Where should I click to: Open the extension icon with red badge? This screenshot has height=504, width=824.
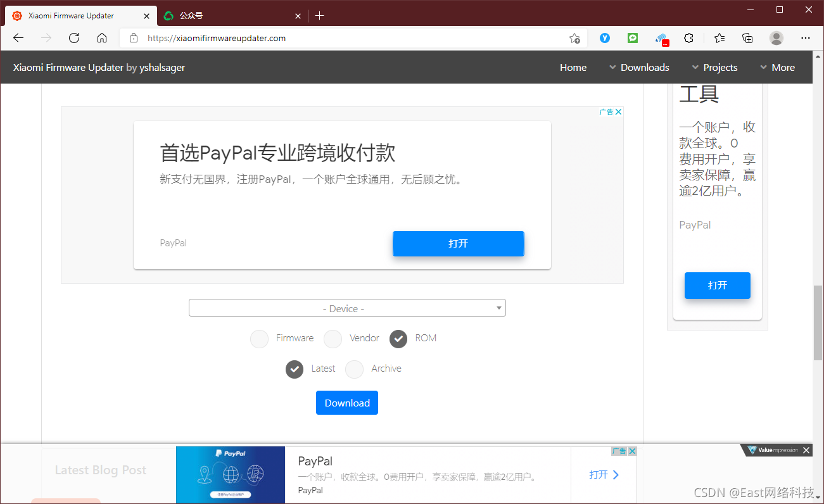click(x=662, y=39)
